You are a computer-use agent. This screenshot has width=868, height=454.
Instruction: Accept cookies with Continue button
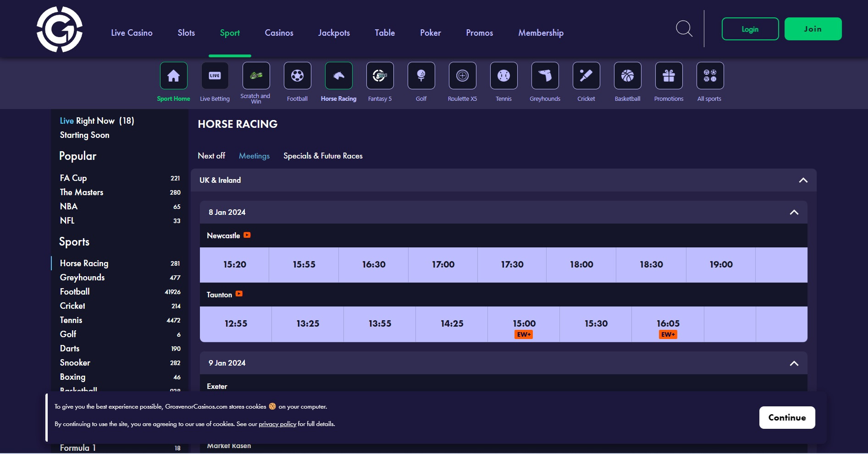pyautogui.click(x=787, y=417)
